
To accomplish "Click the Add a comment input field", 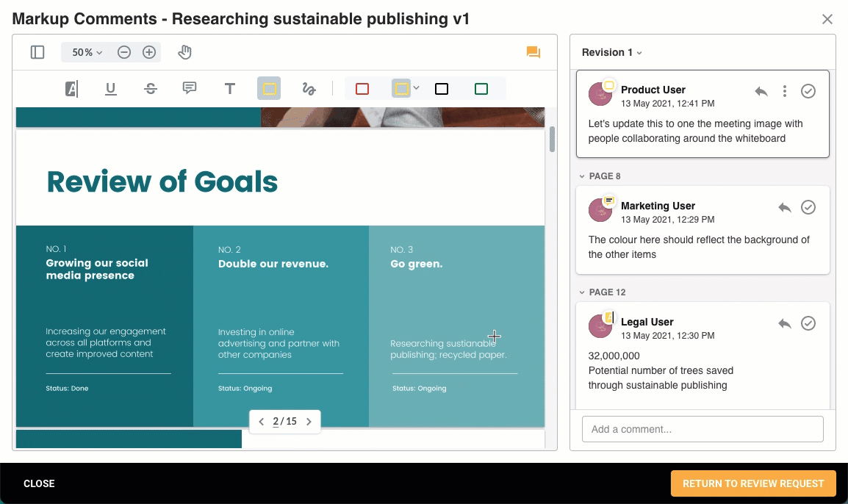I will (703, 429).
